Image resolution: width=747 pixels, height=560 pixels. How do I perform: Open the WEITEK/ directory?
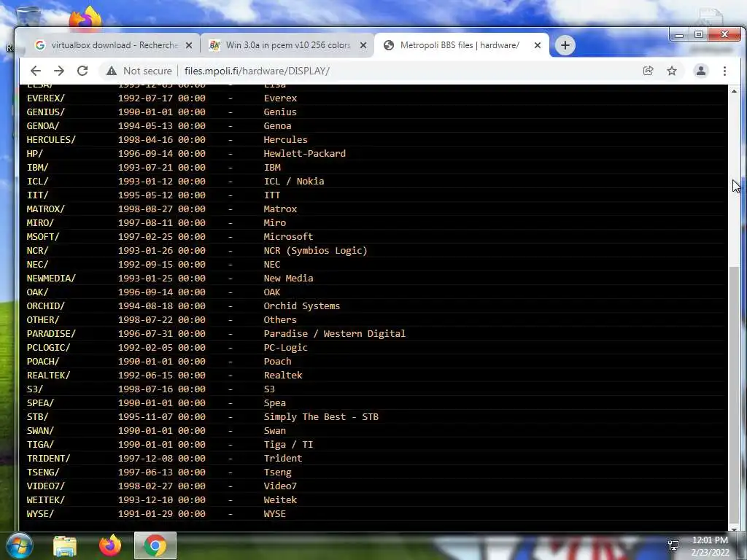[x=45, y=499]
